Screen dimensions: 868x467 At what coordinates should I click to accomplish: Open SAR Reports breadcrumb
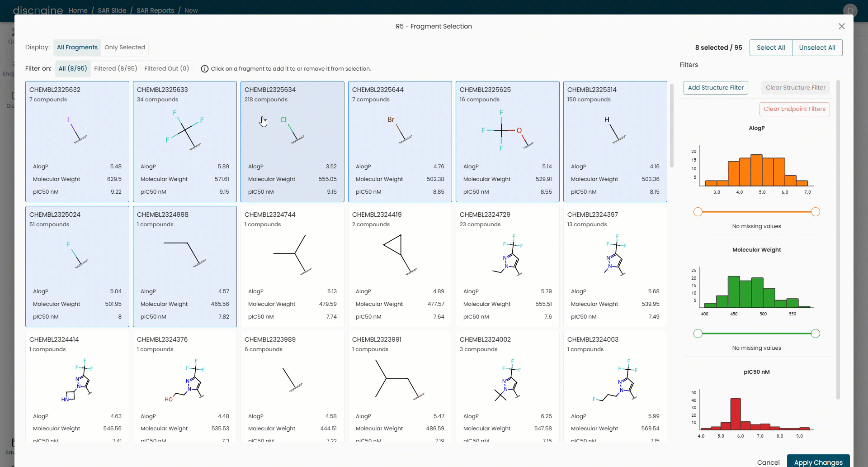point(155,10)
